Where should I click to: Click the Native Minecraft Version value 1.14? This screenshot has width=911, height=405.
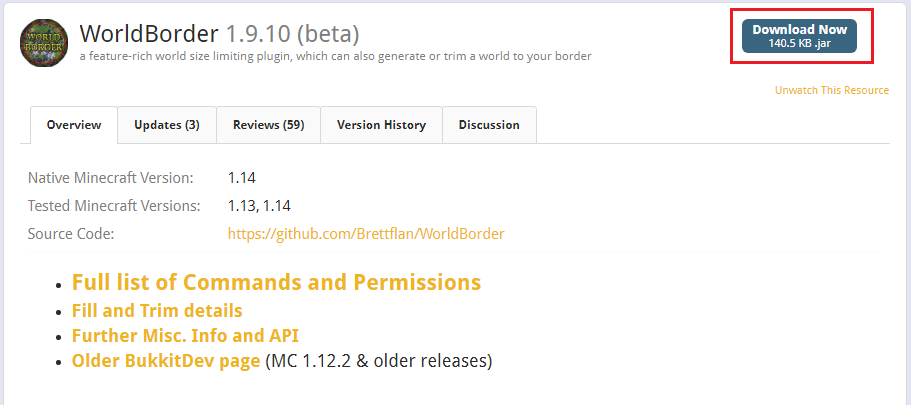242,178
